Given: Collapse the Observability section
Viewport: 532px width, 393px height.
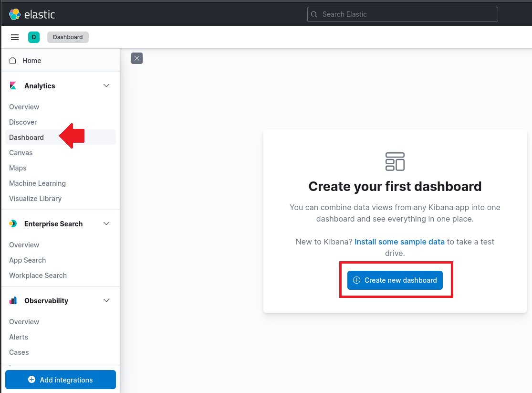Looking at the screenshot, I should [106, 300].
